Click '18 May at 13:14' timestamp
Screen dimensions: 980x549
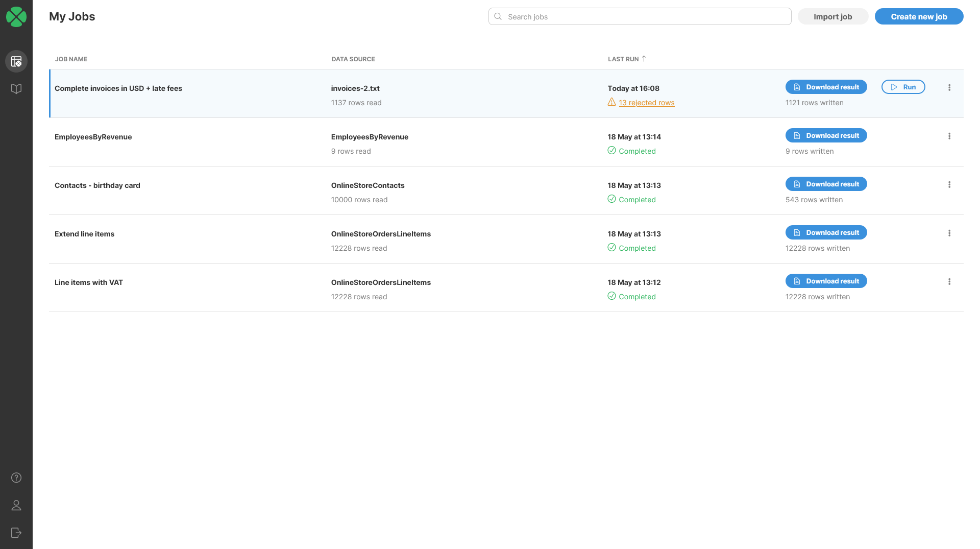tap(634, 137)
